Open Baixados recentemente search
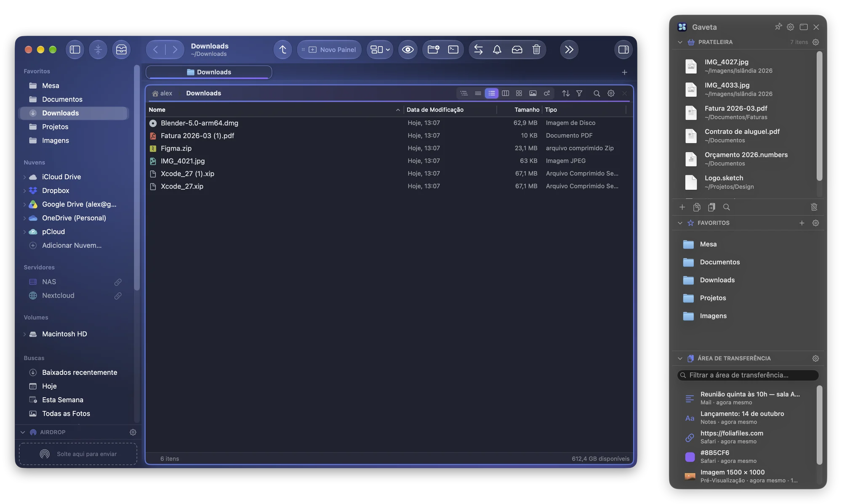Screen dimensions: 842x504 tap(80, 372)
